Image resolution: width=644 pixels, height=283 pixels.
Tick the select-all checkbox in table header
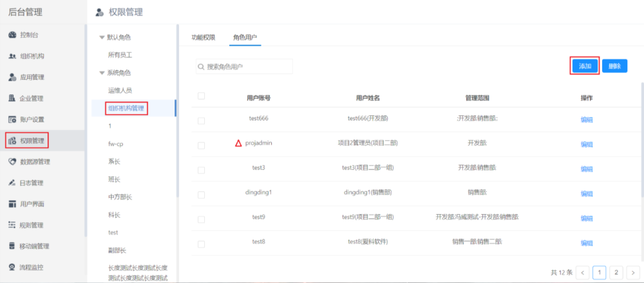tap(202, 96)
